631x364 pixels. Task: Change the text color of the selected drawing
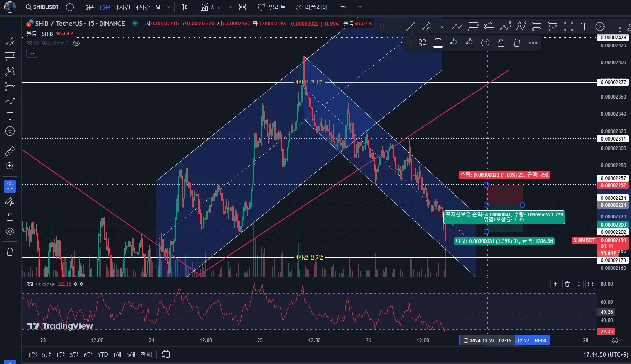(438, 43)
